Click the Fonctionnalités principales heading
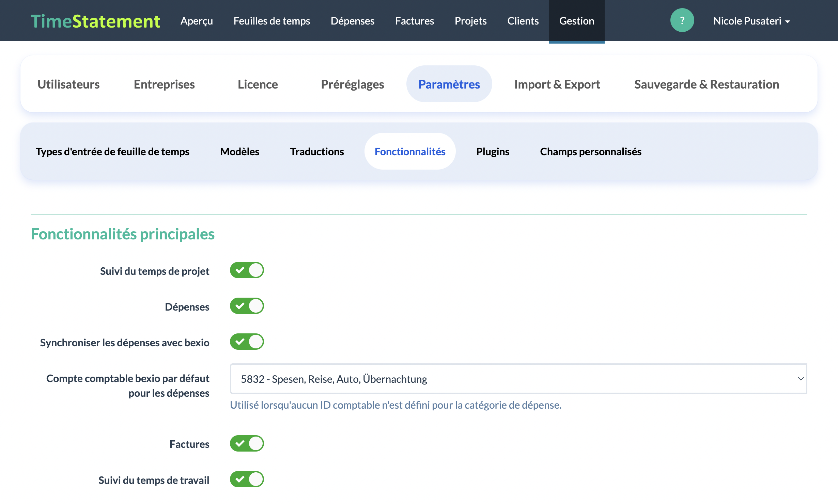838x504 pixels. click(x=123, y=234)
